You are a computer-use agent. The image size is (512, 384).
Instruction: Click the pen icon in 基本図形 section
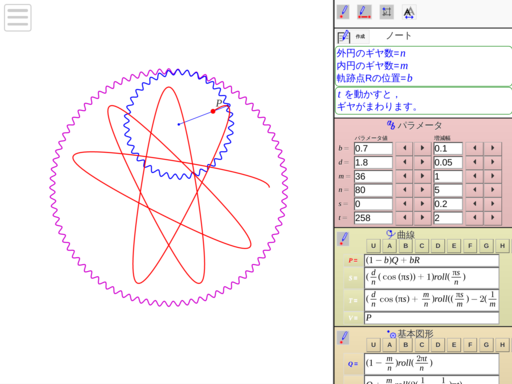point(343,338)
